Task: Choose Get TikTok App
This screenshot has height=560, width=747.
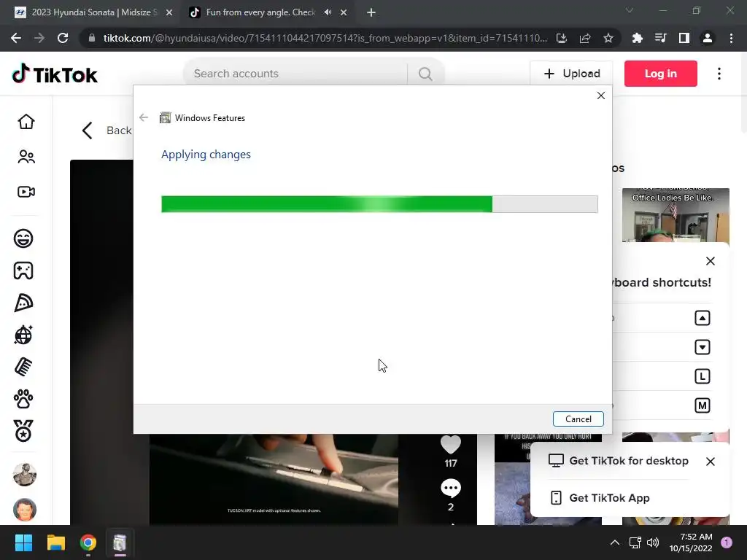Action: pyautogui.click(x=600, y=497)
